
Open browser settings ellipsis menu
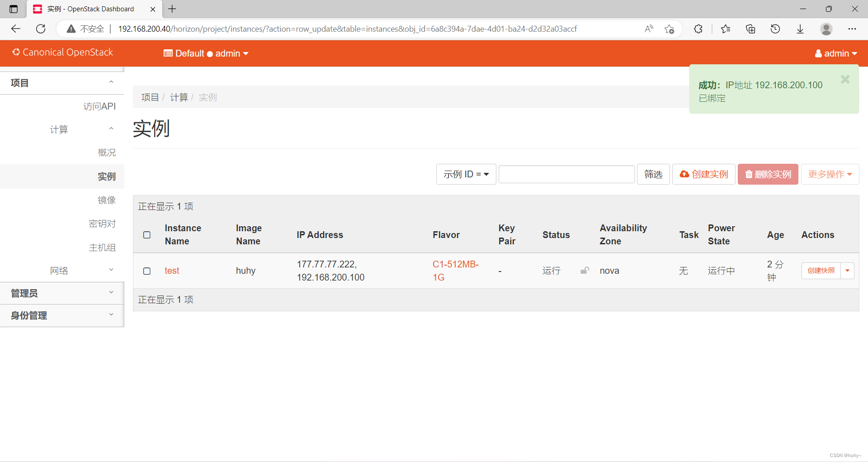[x=852, y=29]
